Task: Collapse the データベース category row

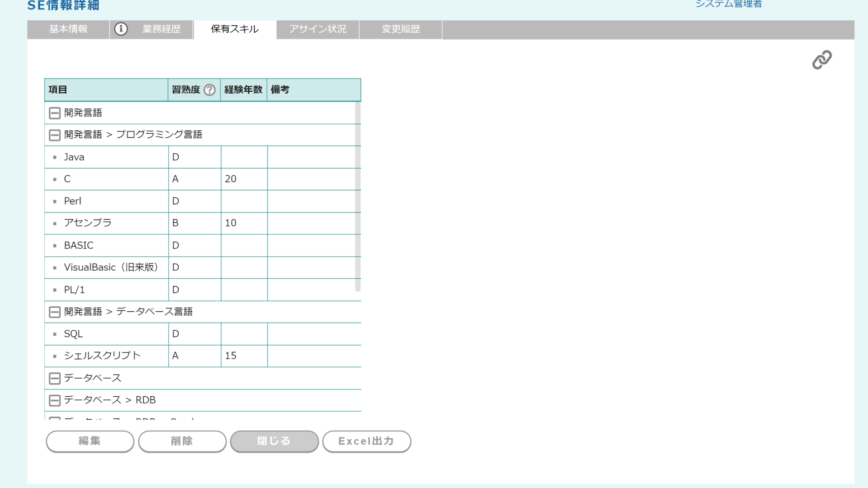Action: click(x=55, y=378)
